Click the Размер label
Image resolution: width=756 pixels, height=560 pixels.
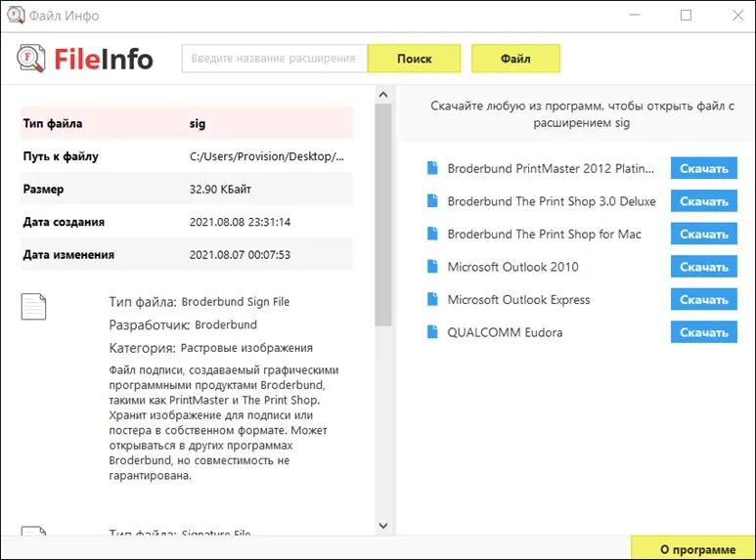pyautogui.click(x=43, y=189)
